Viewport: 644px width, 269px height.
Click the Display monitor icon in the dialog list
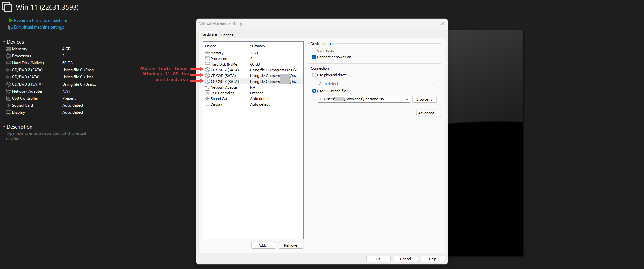(208, 104)
